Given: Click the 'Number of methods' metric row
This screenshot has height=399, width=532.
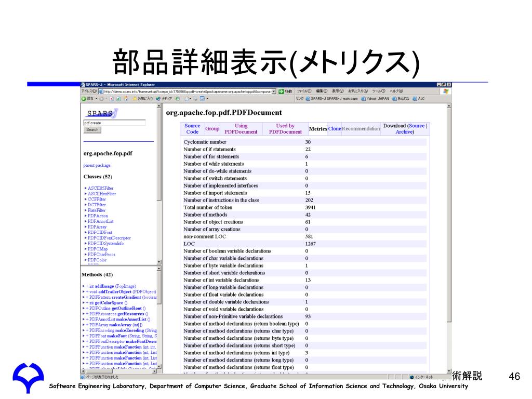Looking at the screenshot, I should (x=303, y=215).
